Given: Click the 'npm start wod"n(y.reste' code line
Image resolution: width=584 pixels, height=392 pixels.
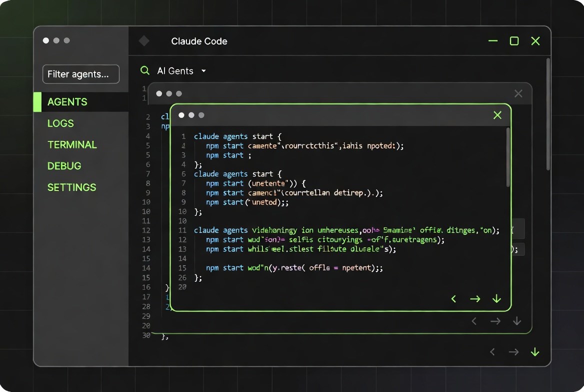Looking at the screenshot, I should [x=294, y=268].
